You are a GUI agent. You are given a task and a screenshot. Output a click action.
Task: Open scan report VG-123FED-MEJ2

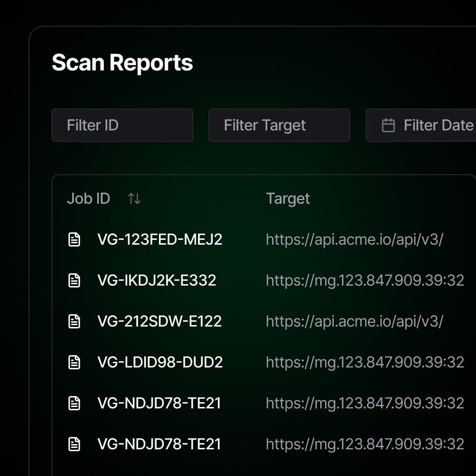[160, 239]
